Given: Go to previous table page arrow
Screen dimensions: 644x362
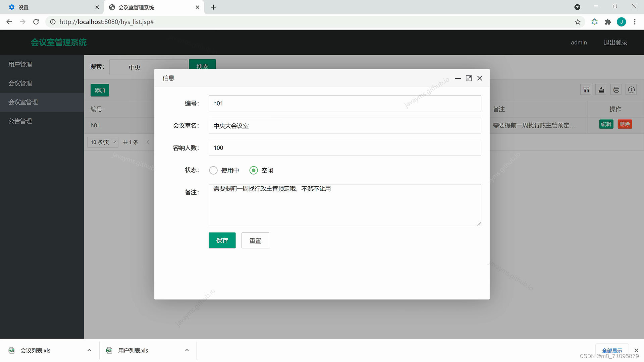Looking at the screenshot, I should pyautogui.click(x=148, y=142).
